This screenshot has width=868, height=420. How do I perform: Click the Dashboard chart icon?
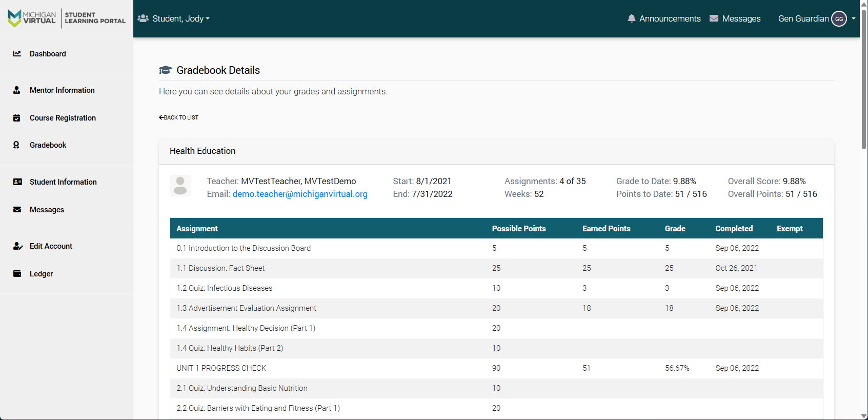click(x=17, y=53)
